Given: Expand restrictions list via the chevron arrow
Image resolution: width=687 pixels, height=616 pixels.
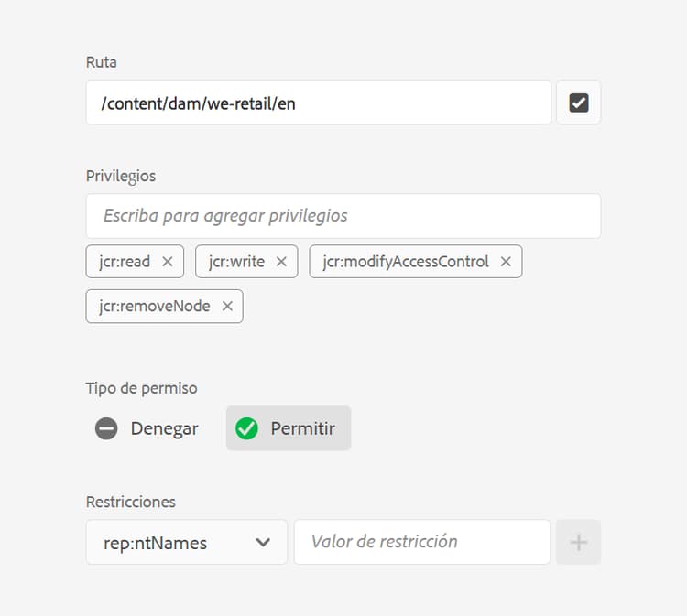Looking at the screenshot, I should point(263,543).
